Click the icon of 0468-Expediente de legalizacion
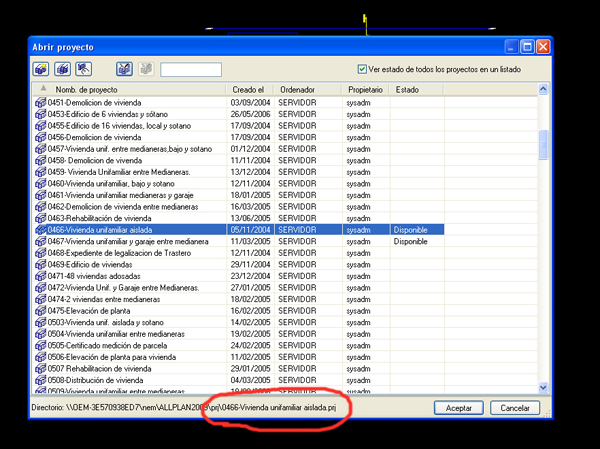 [41, 253]
